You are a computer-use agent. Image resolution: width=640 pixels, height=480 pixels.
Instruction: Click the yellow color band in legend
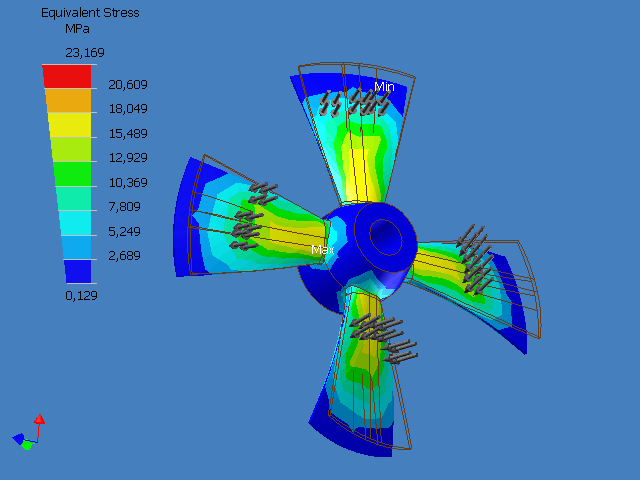(x=70, y=125)
